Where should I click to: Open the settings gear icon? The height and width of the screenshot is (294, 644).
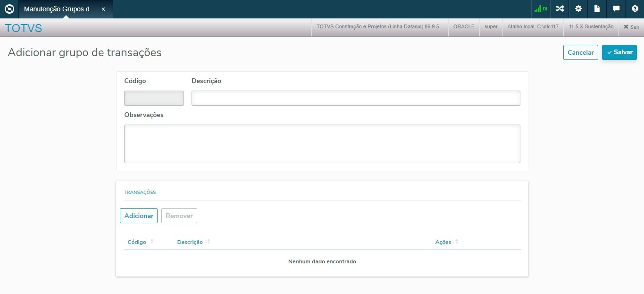[578, 9]
